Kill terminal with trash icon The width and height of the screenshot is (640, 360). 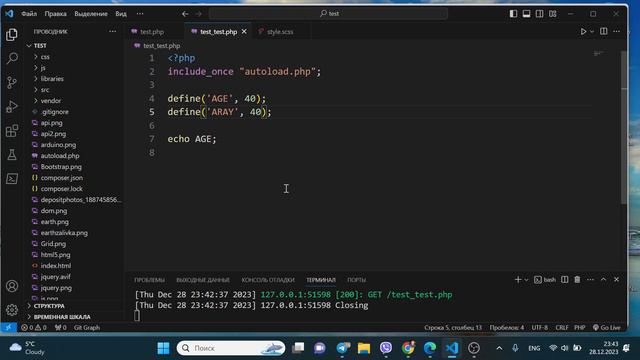point(577,280)
